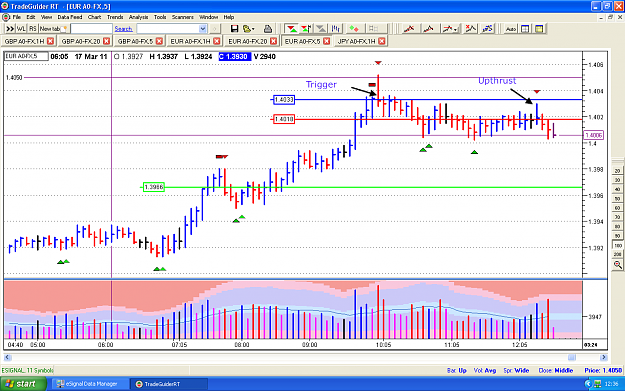The height and width of the screenshot is (391, 625).
Task: Close the GBP A0-FX,5 tab
Action: pyautogui.click(x=159, y=41)
